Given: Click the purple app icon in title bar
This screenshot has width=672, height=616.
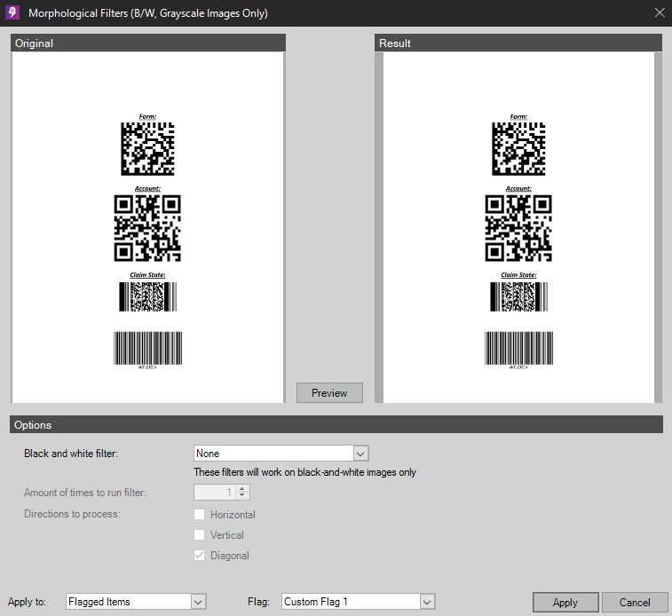Looking at the screenshot, I should click(x=13, y=12).
